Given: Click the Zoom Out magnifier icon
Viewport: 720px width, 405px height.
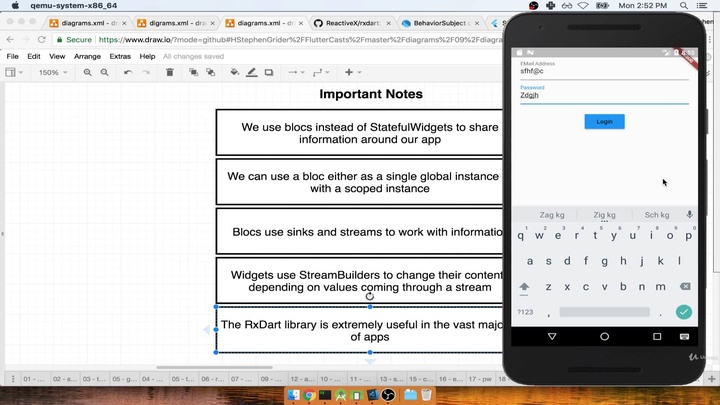Looking at the screenshot, I should pyautogui.click(x=105, y=72).
